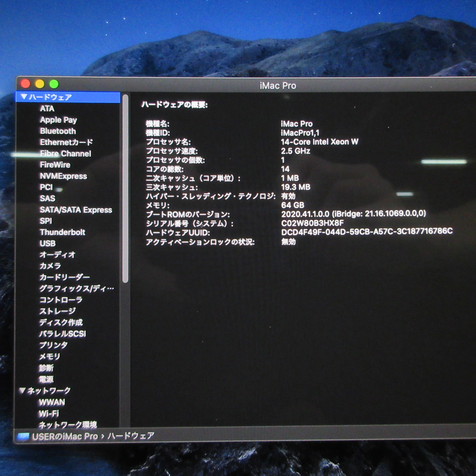The image size is (476, 476).
Task: Select the メモリ sidebar item
Action: click(50, 356)
